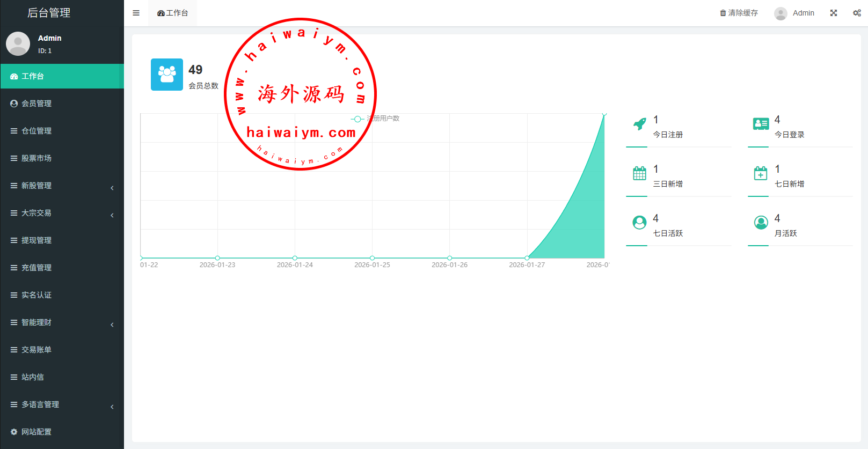Screen dimensions: 868x449
Task: Click the 2026-01-27 data point on chart
Action: [527, 258]
